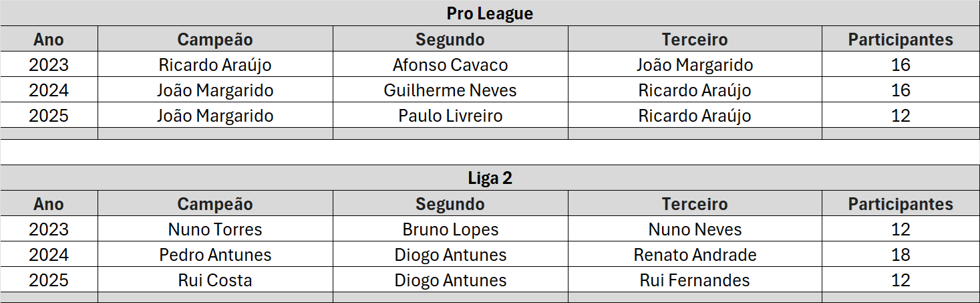Select the Liga 2 title cell
Image resolution: width=980 pixels, height=303 pixels.
(x=490, y=178)
